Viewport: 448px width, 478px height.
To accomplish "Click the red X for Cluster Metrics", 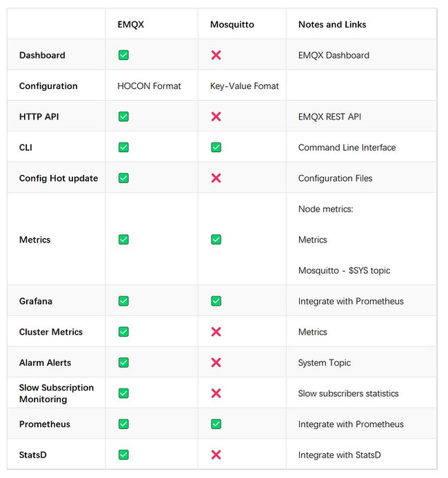I will pos(216,332).
